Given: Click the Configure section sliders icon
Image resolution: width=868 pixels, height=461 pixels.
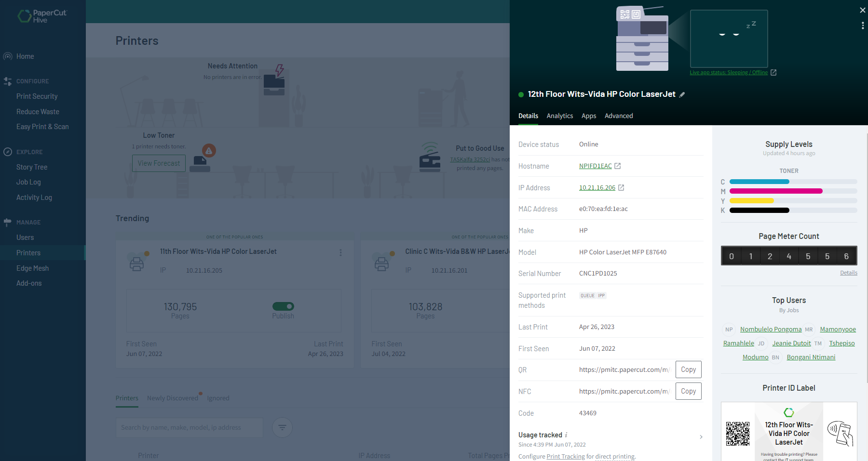Looking at the screenshot, I should (8, 81).
